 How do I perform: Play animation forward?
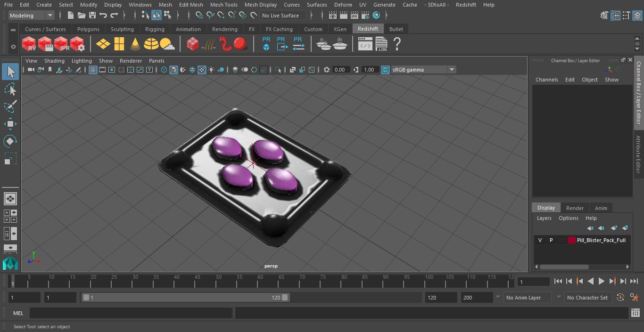[x=601, y=281]
